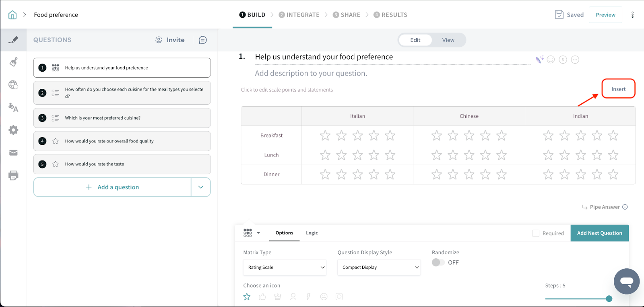Viewport: 644px width, 307px height.
Task: Open the settings gear in left sidebar
Action: click(13, 130)
